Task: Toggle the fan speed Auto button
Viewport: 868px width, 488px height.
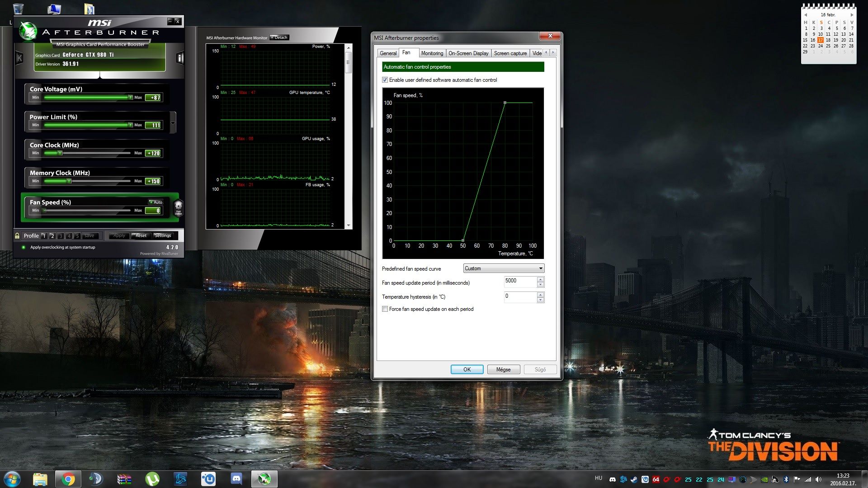Action: point(156,202)
